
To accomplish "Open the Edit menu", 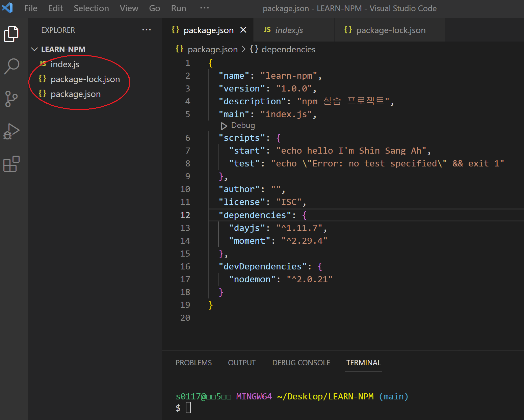I will 55,8.
